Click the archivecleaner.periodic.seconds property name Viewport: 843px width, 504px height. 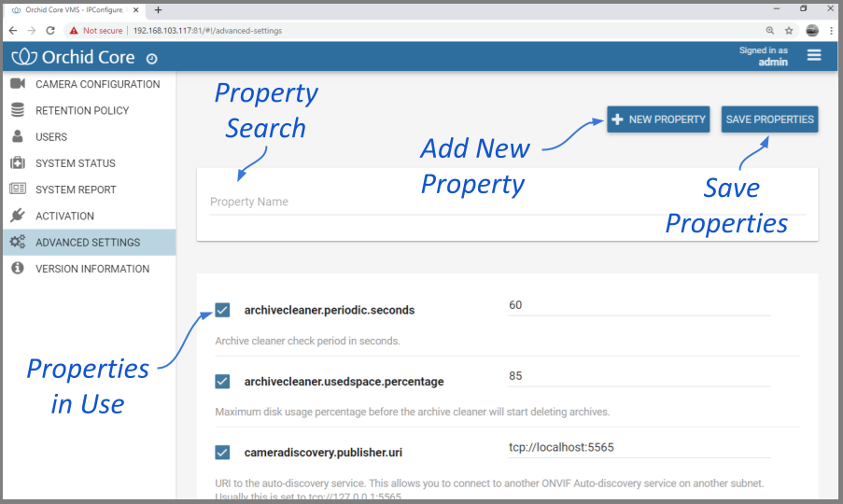(x=329, y=310)
